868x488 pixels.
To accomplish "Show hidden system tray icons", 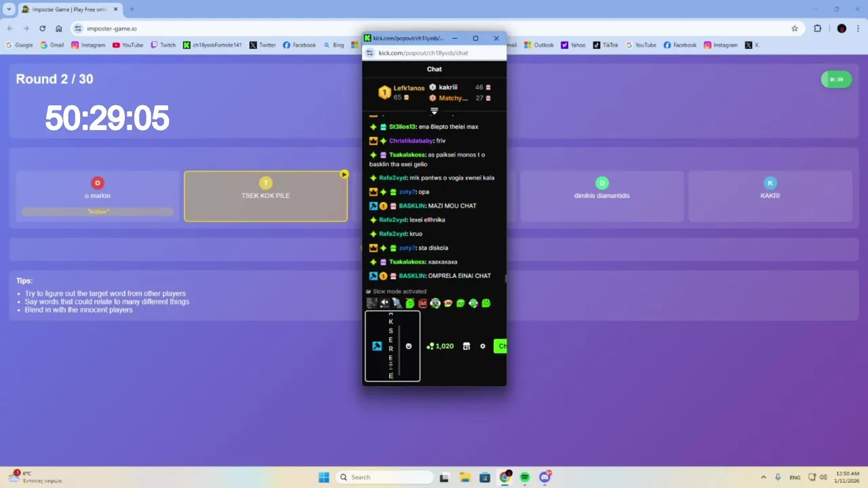I will pyautogui.click(x=763, y=477).
